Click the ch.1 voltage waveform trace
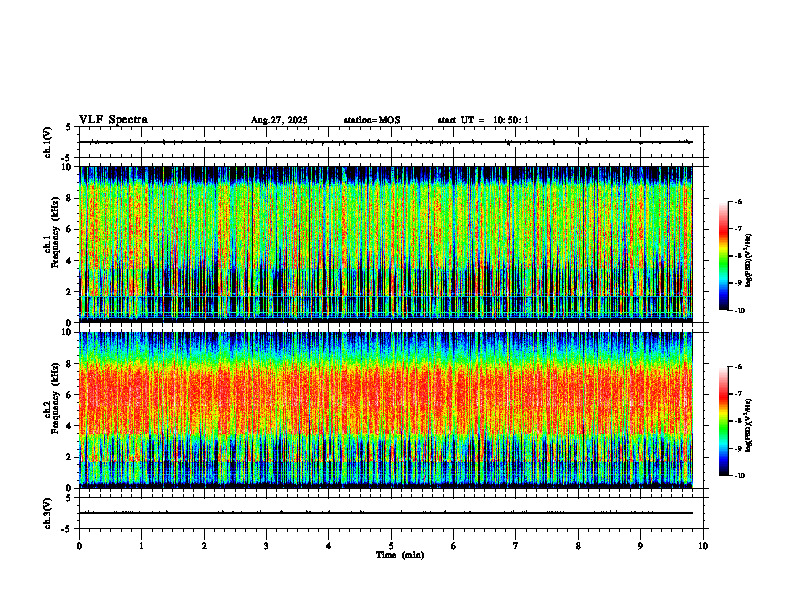Screen dimensions: 792x612 point(386,142)
